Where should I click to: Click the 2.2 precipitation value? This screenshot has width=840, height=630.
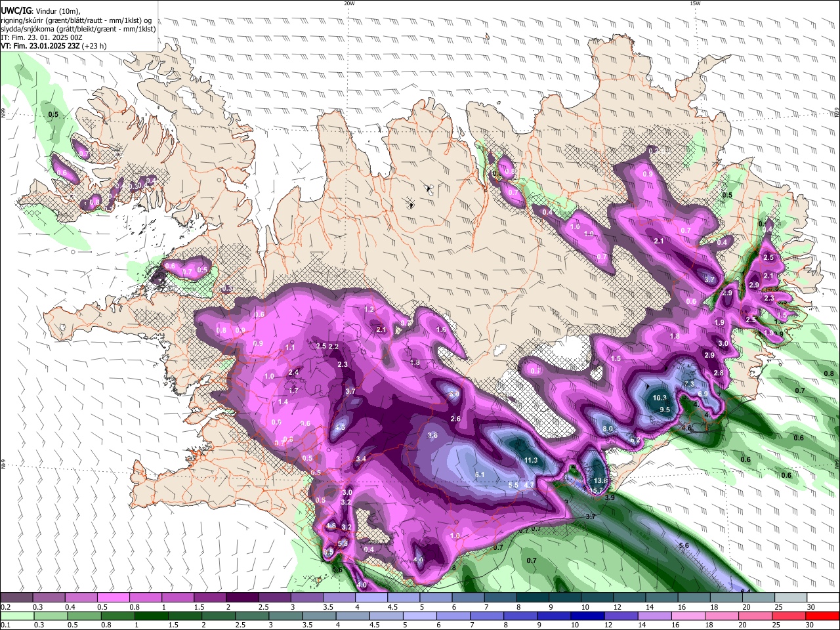click(333, 346)
